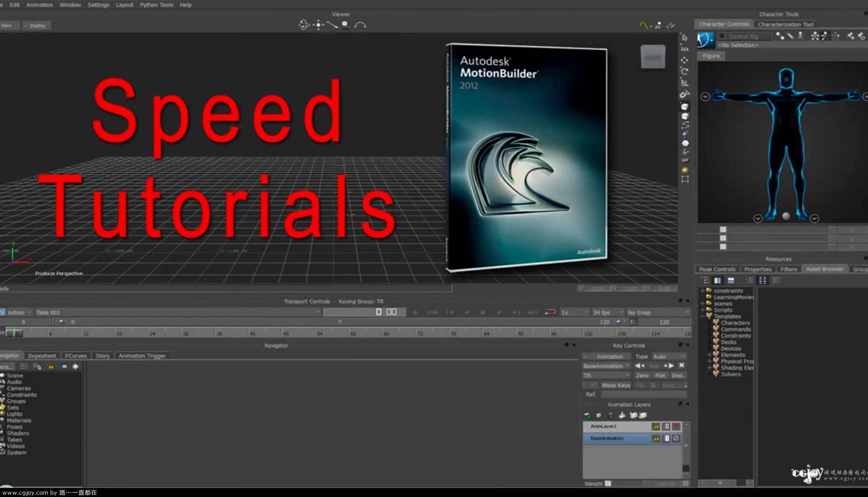Toggle the Control Rig checkbox
The height and width of the screenshot is (497, 868).
point(722,36)
